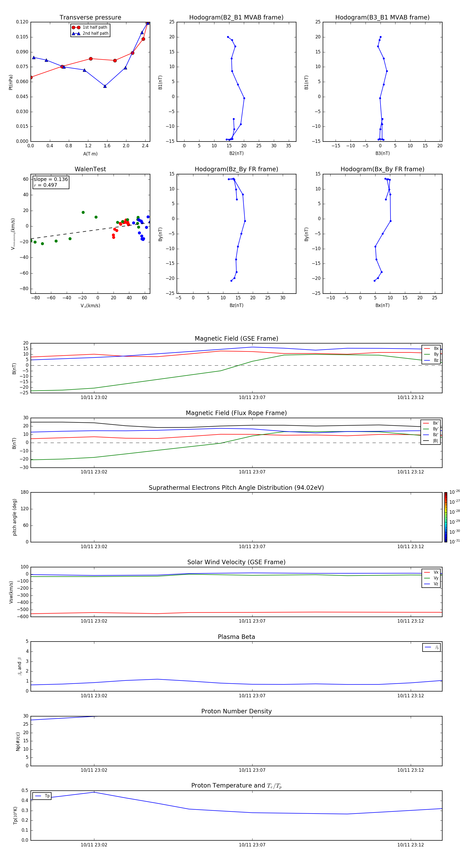Select "By'" in the Flux Rope legend
Viewport: 473px width, 868px height.
pyautogui.click(x=431, y=429)
